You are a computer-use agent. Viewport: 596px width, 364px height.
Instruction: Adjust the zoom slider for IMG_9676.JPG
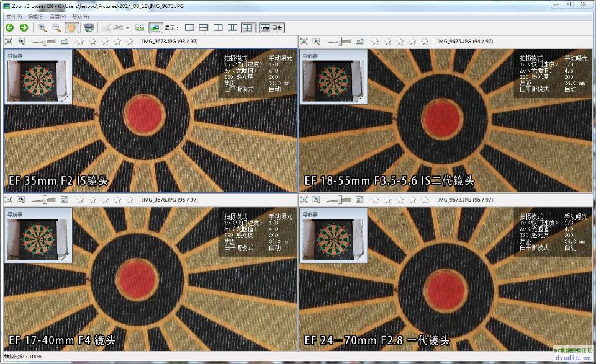click(x=43, y=200)
